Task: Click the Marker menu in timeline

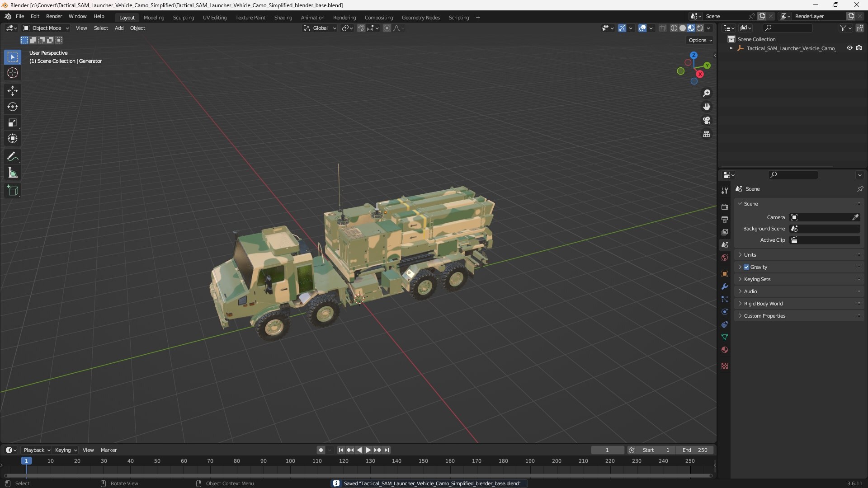Action: tap(108, 450)
